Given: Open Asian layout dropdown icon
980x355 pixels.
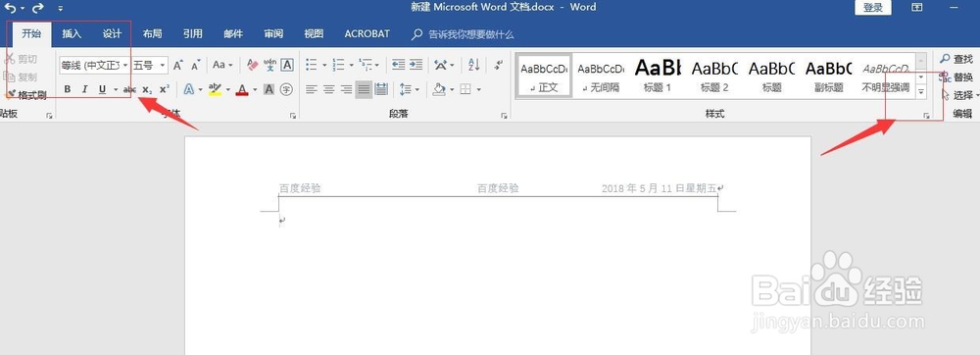Looking at the screenshot, I should click(443, 65).
